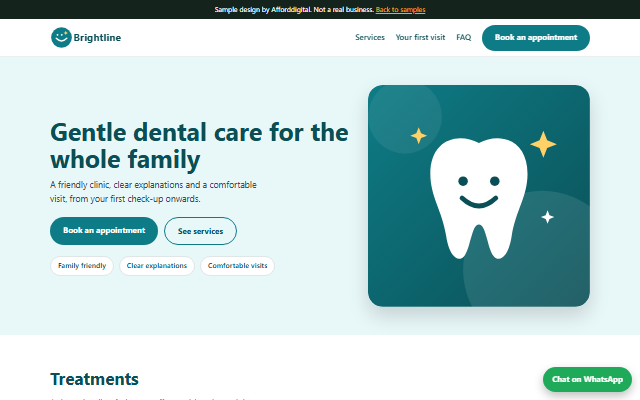
Task: Click the Treatments heading
Action: (x=94, y=379)
